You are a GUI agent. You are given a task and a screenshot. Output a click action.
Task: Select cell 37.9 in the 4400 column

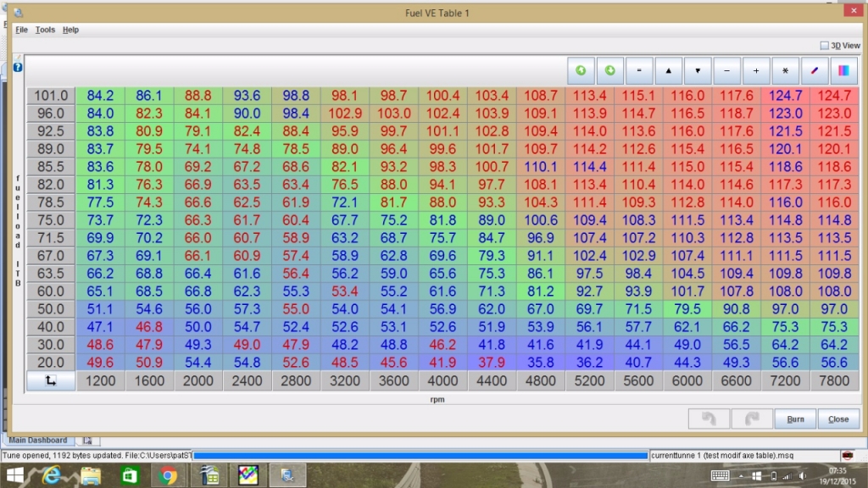(492, 363)
